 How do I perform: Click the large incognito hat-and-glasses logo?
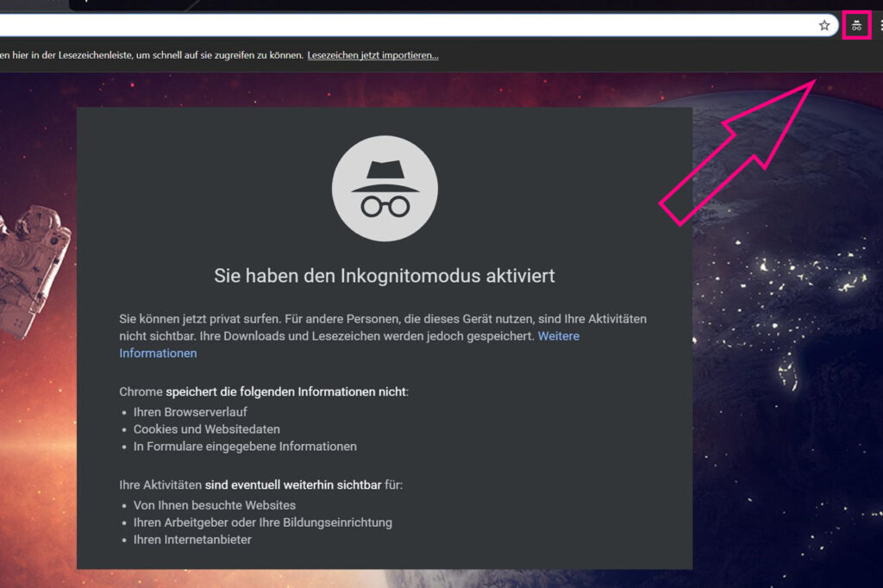point(385,188)
